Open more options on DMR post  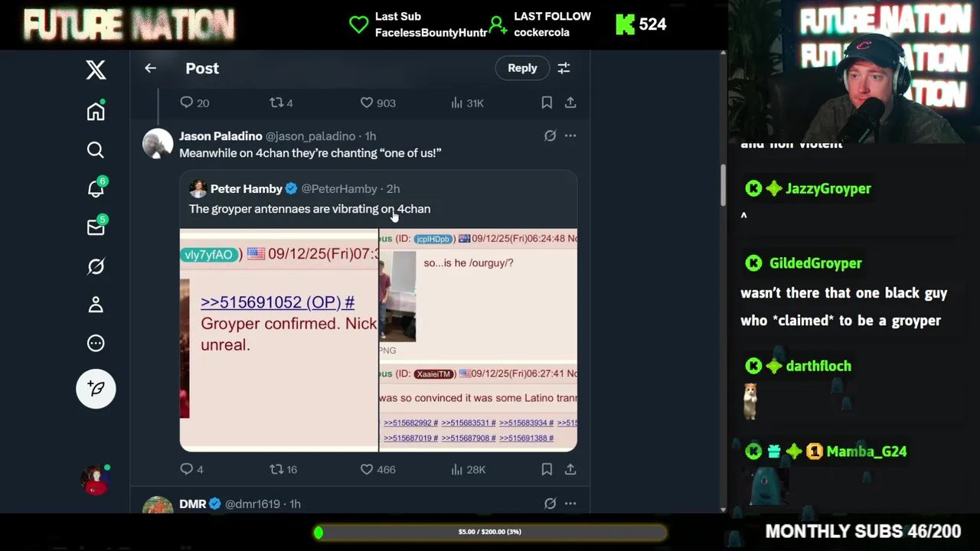coord(570,504)
